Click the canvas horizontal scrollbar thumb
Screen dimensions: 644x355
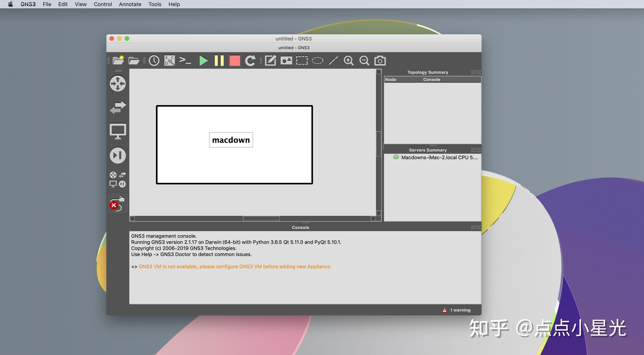click(x=261, y=218)
